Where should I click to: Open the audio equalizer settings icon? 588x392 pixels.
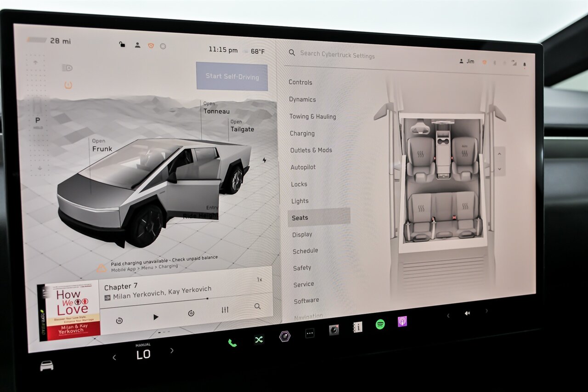[225, 310]
